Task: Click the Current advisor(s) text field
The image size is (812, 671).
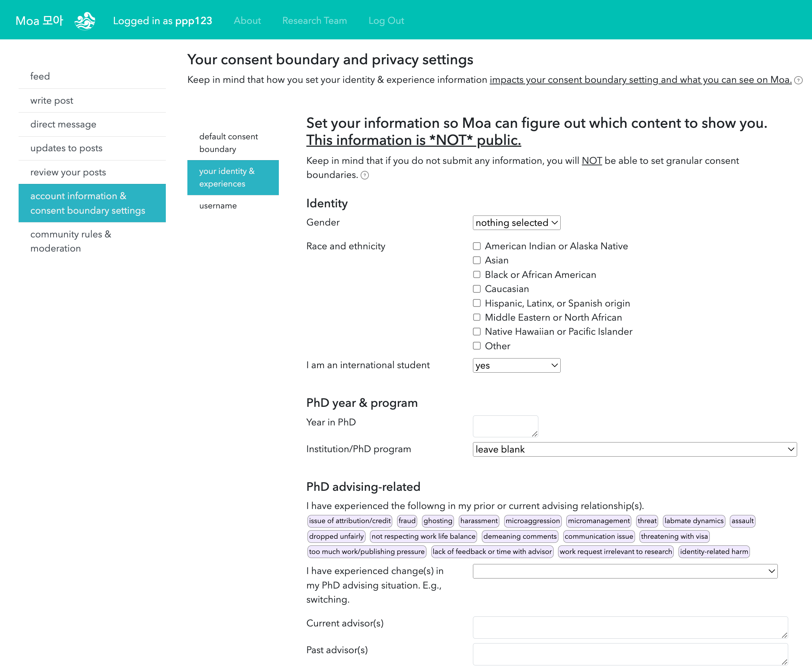Action: [x=630, y=628]
